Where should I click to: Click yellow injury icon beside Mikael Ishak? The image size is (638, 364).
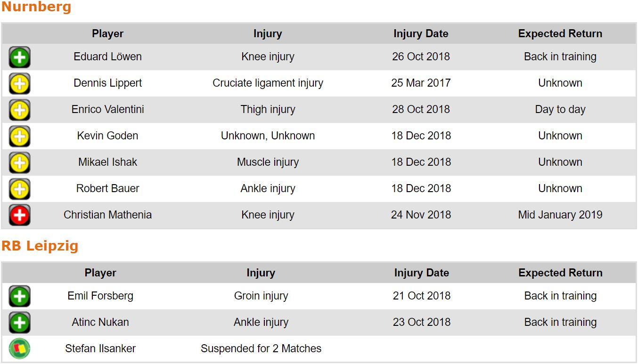click(x=19, y=163)
